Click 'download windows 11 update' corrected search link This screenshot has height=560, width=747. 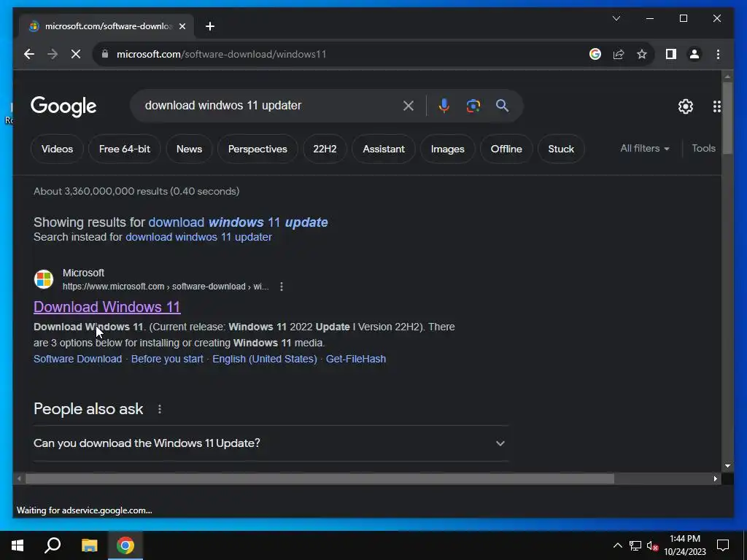pos(239,222)
